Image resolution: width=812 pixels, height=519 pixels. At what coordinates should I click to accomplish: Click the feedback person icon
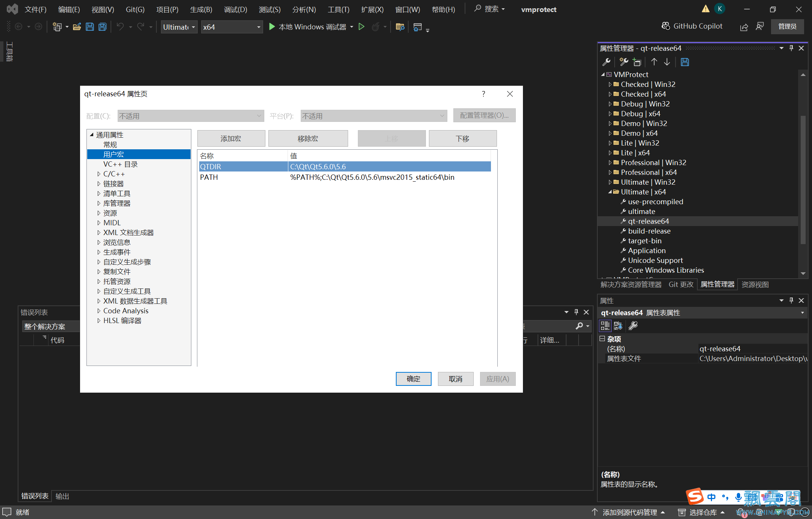tap(760, 26)
